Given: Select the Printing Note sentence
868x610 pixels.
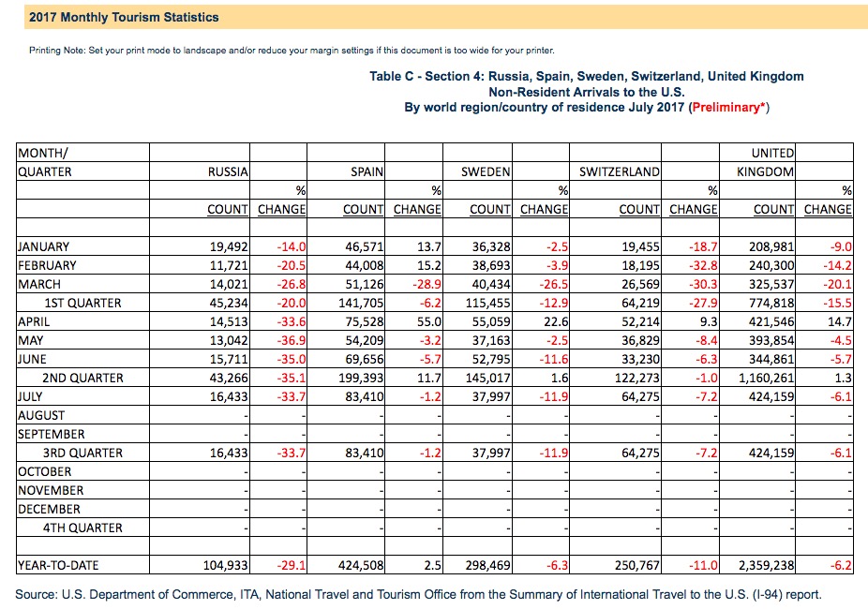Looking at the screenshot, I should pos(292,51).
